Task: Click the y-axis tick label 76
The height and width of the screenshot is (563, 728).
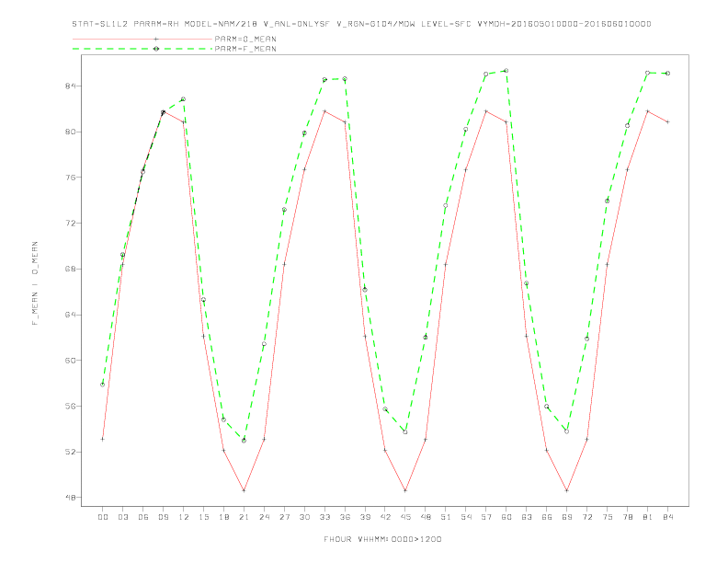Action: 70,178
